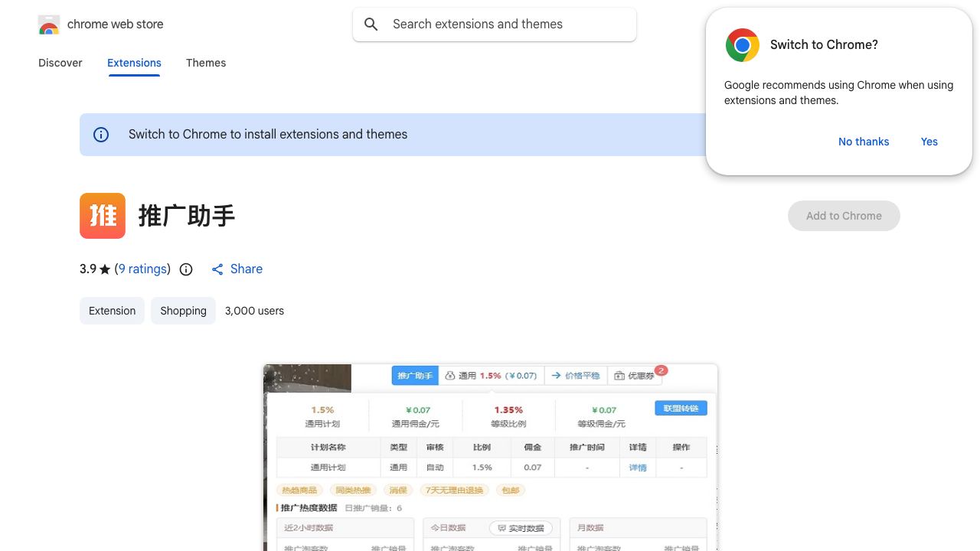This screenshot has height=551, width=980.
Task: Click the share icon beside Share
Action: [217, 269]
